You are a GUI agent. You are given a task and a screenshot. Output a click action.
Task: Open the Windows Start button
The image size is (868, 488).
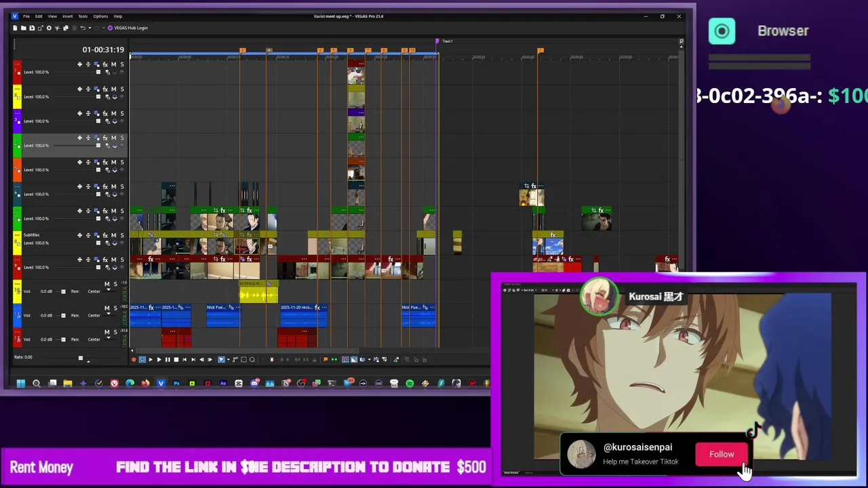point(21,384)
